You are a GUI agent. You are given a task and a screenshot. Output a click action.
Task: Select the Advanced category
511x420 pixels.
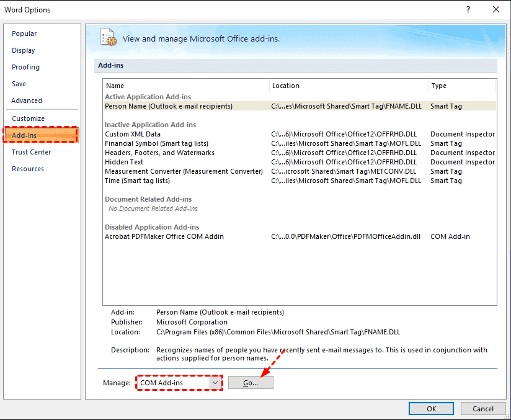(x=27, y=101)
